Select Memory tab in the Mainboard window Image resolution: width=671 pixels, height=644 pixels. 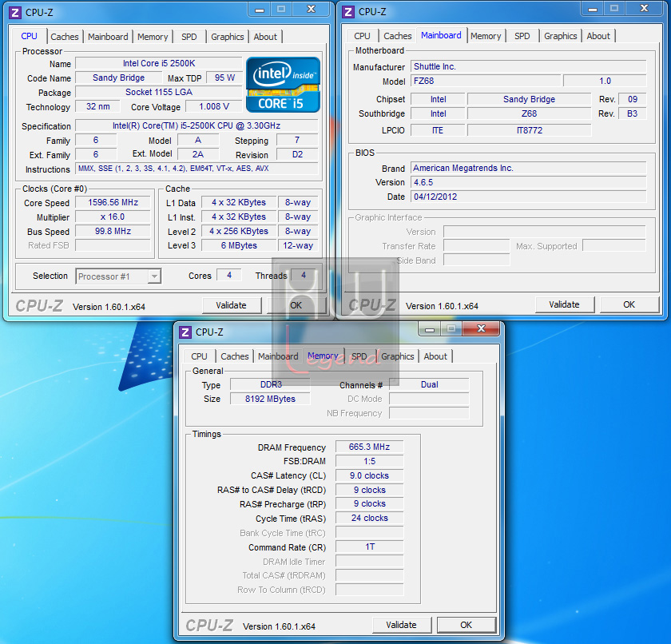(486, 36)
